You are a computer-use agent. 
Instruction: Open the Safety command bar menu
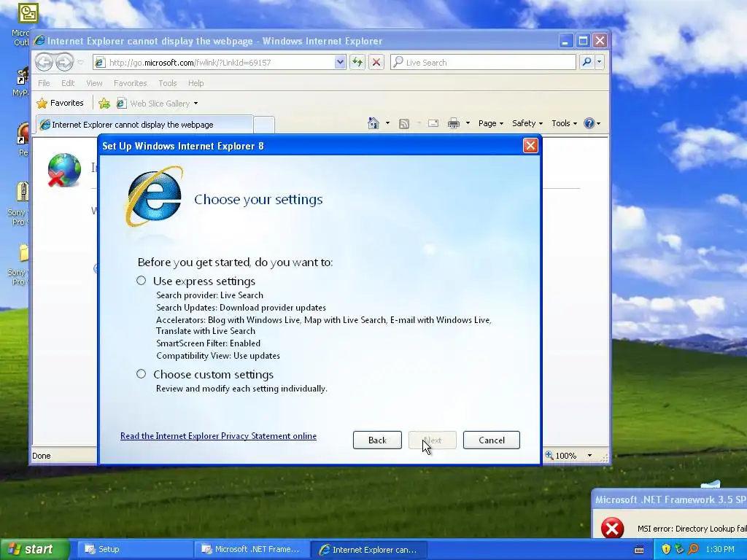point(527,123)
